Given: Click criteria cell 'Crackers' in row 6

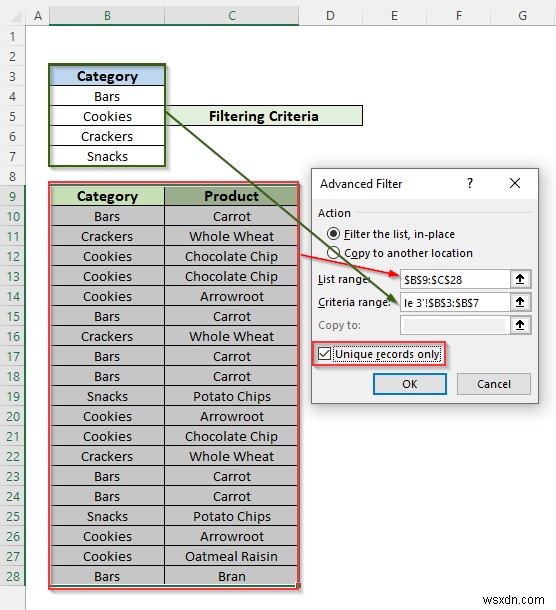Looking at the screenshot, I should click(107, 136).
